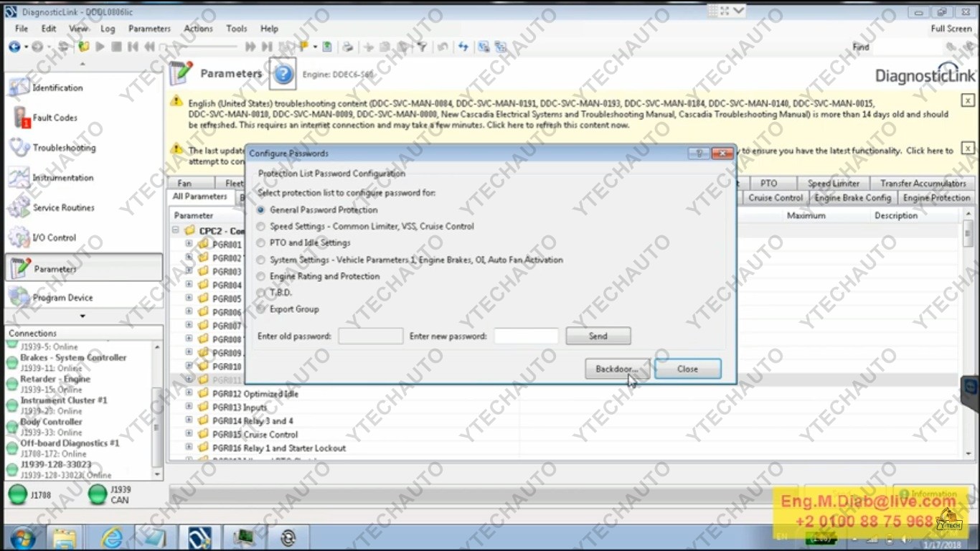Image resolution: width=980 pixels, height=551 pixels.
Task: Click the blue help icon beside Parameters
Action: 283,73
